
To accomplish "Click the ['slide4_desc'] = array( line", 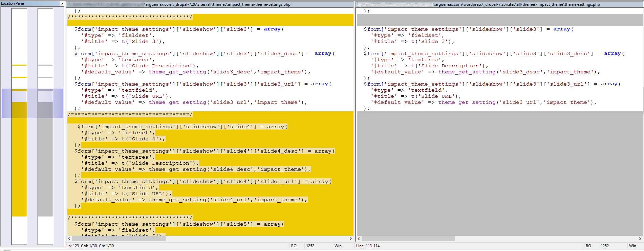I will (204, 151).
